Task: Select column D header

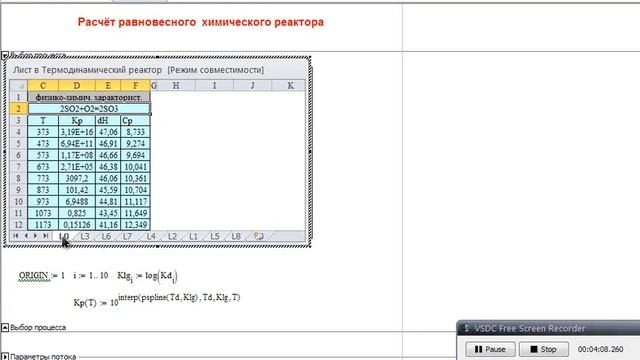Action: coord(77,85)
